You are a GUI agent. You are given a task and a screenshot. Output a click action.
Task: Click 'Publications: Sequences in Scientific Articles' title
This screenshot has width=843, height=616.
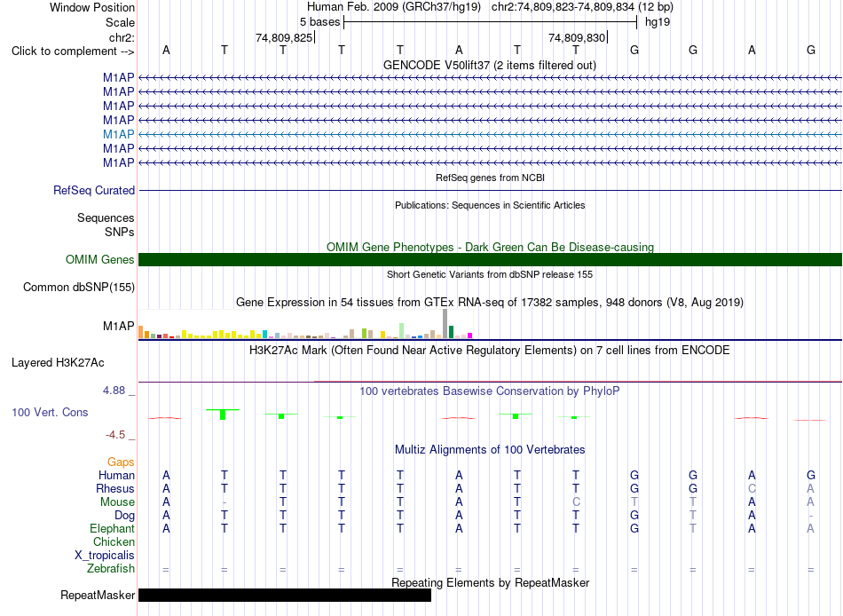pos(490,205)
